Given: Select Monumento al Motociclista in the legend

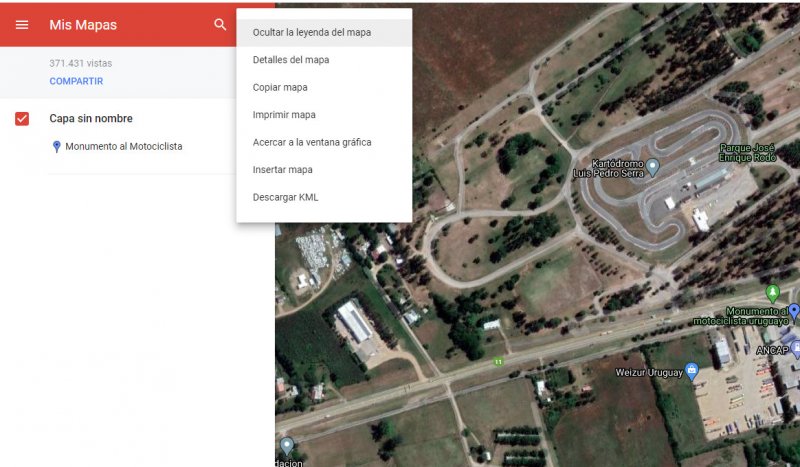Looking at the screenshot, I should point(123,146).
